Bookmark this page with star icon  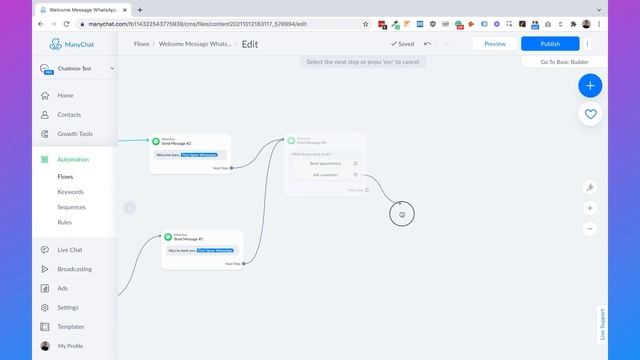coord(365,24)
